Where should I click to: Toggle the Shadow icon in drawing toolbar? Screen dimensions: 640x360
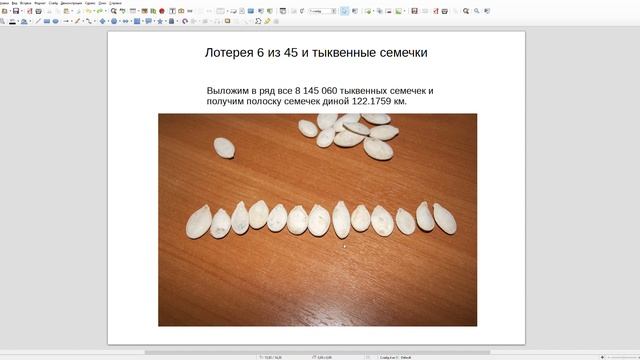(227, 21)
